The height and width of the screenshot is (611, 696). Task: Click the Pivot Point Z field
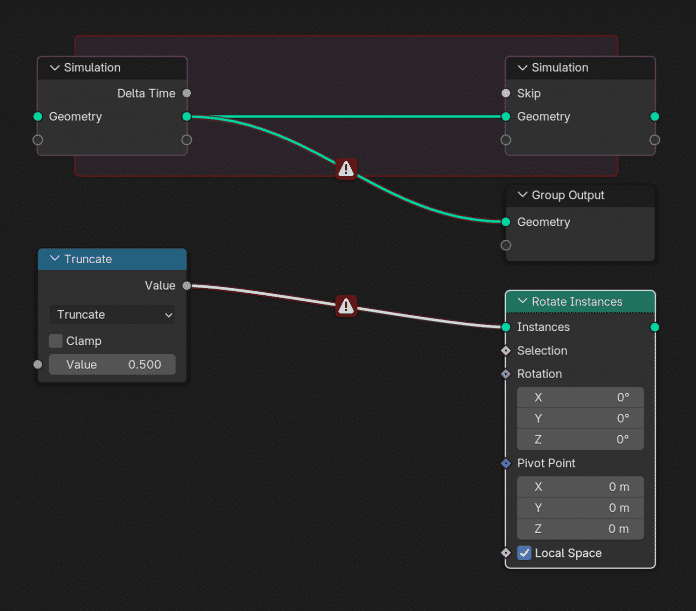pos(580,529)
